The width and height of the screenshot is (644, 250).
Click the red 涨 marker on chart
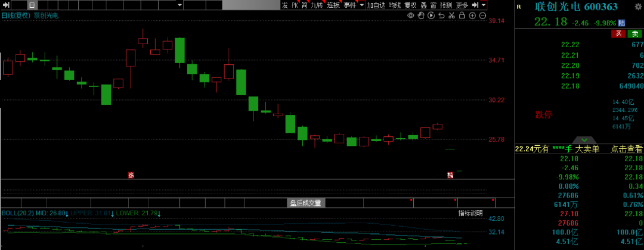coord(131,176)
